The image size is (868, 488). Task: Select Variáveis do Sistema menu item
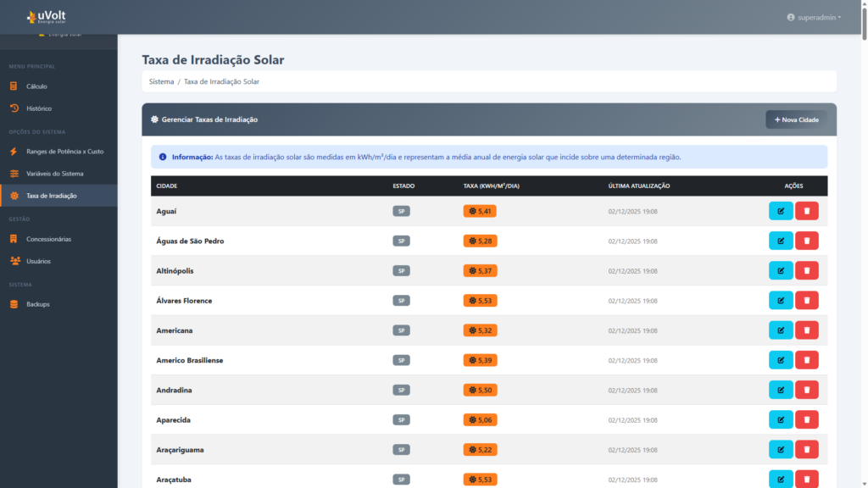click(x=54, y=174)
